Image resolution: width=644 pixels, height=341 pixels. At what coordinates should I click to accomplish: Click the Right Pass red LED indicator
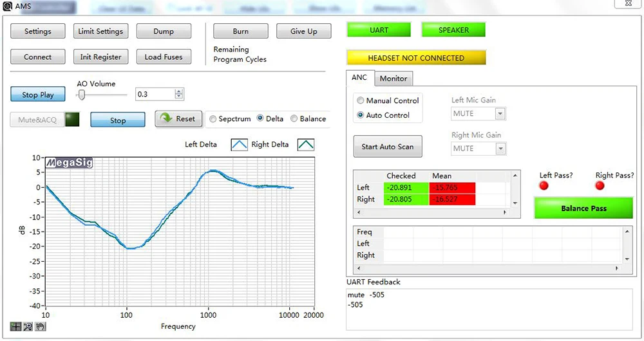click(600, 186)
